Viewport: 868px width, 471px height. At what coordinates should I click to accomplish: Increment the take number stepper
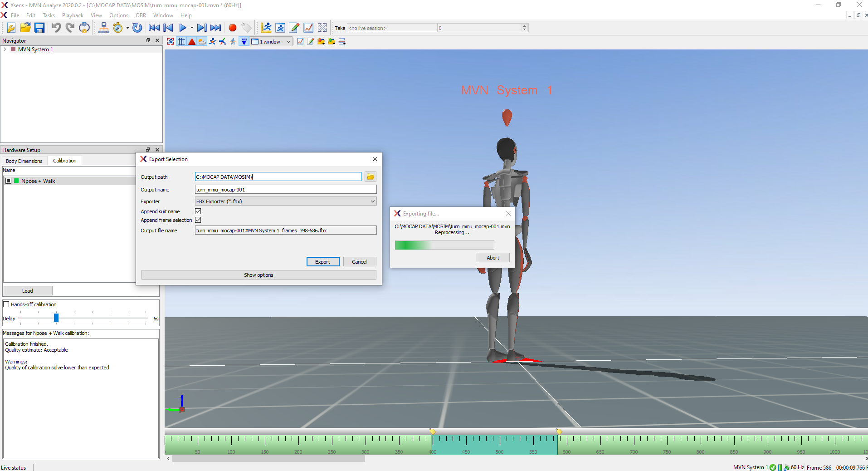coord(525,26)
